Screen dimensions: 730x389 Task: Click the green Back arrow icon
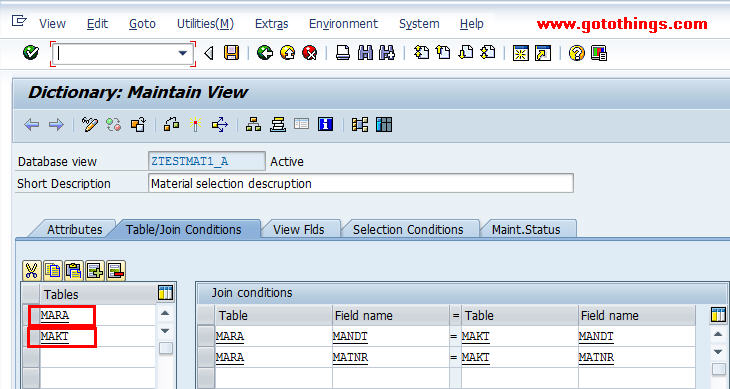[264, 53]
